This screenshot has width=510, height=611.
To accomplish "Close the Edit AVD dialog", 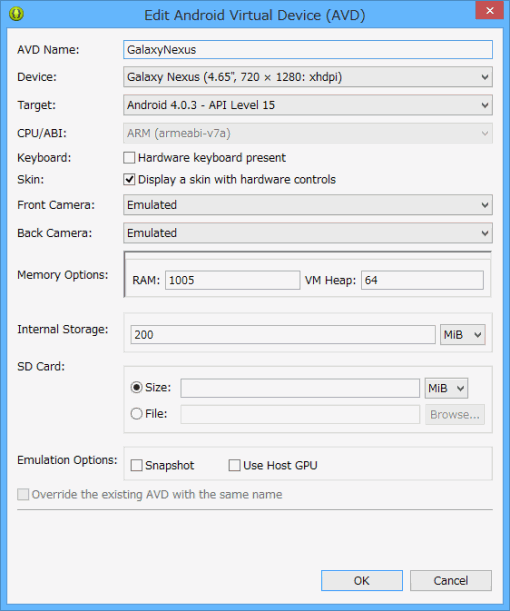I will pos(490,11).
